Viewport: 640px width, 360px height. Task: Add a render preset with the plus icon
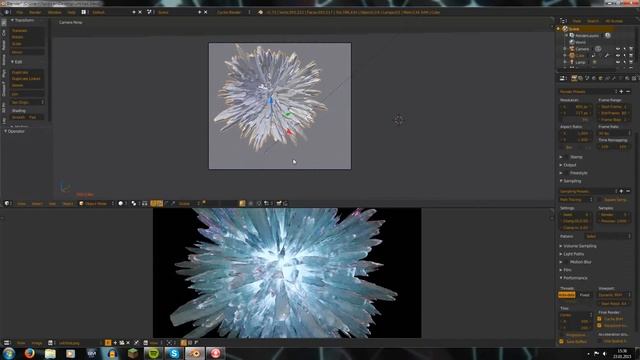(621, 91)
